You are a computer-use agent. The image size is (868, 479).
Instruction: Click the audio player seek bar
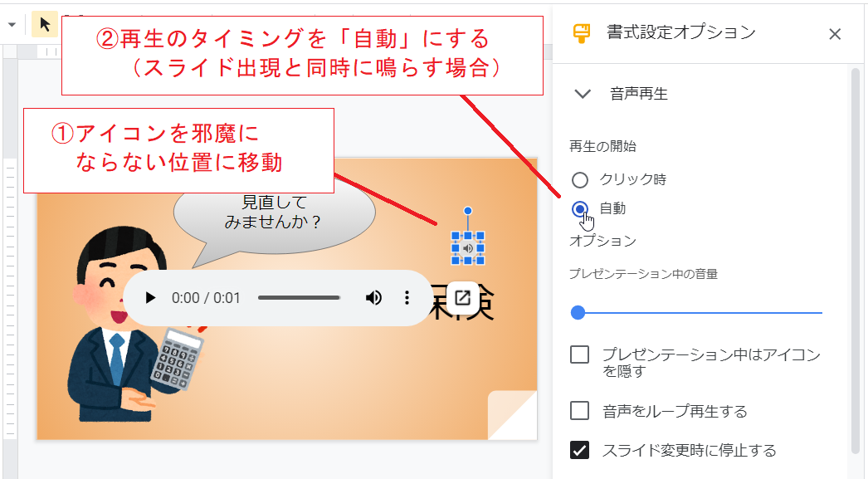point(299,298)
